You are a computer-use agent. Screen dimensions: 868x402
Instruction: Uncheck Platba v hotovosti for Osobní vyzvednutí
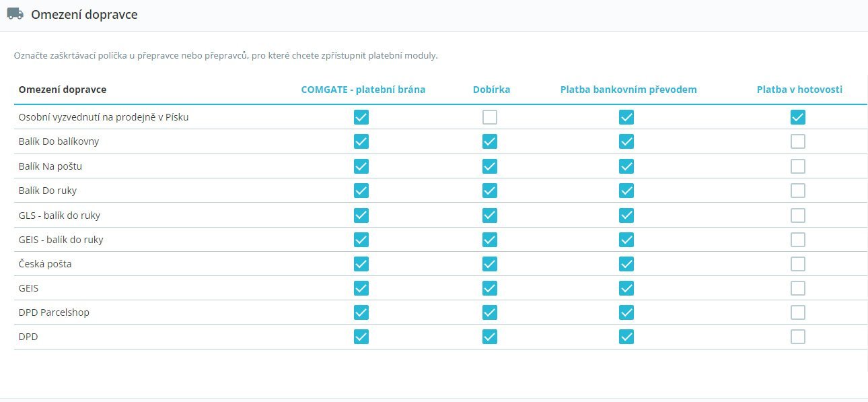click(x=798, y=117)
